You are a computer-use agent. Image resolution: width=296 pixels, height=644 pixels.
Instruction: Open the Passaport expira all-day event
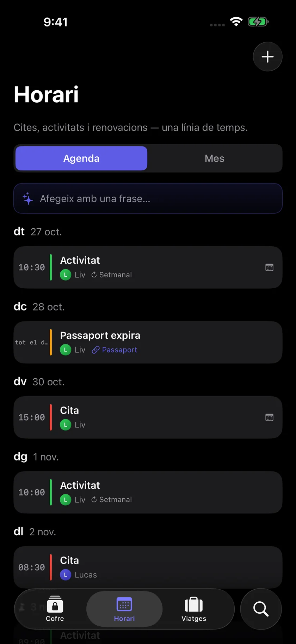148,342
